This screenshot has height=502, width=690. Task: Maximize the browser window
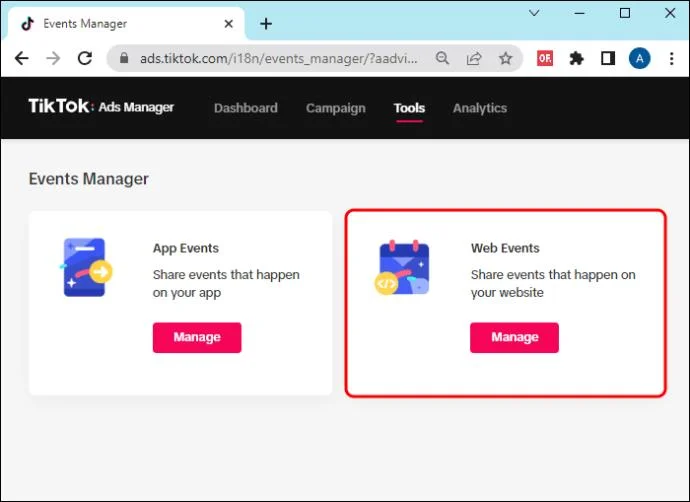(625, 13)
